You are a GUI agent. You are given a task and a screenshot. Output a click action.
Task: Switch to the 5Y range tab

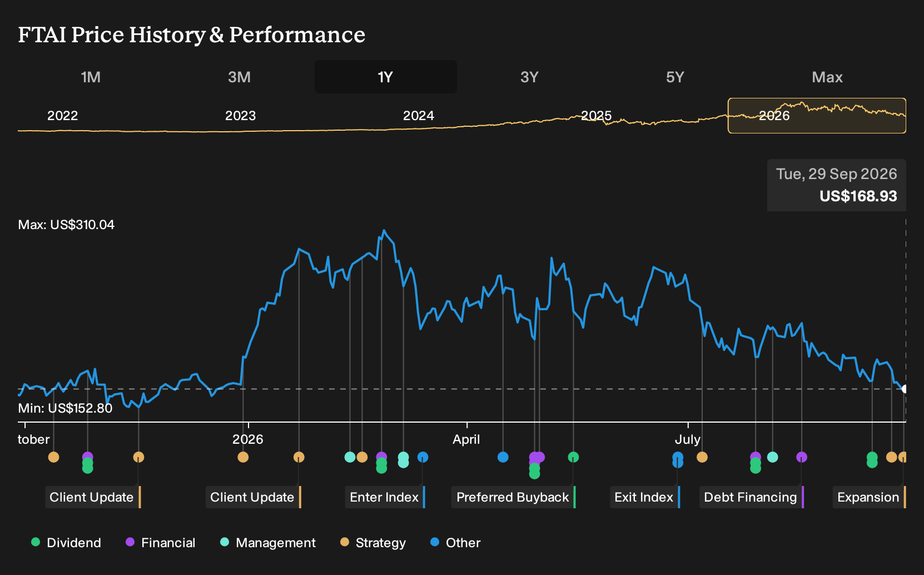[x=675, y=77]
